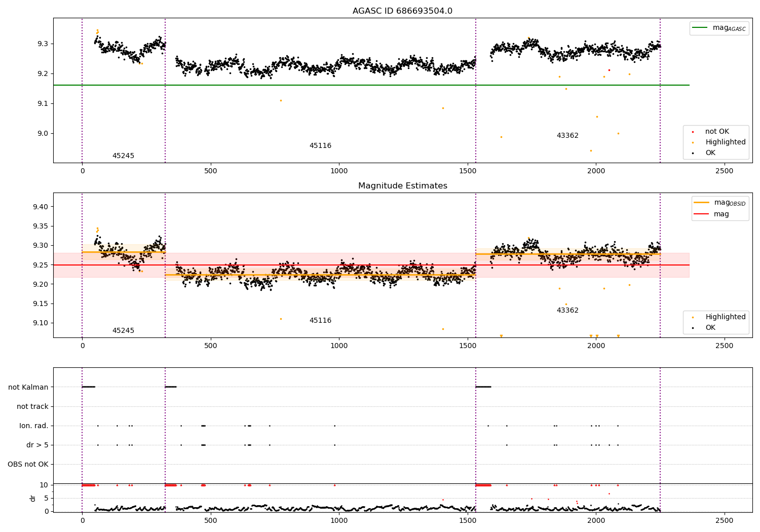Viewport: 760px width, 532px height.
Task: Click the 'not Kalman' row label
Action: click(x=28, y=387)
